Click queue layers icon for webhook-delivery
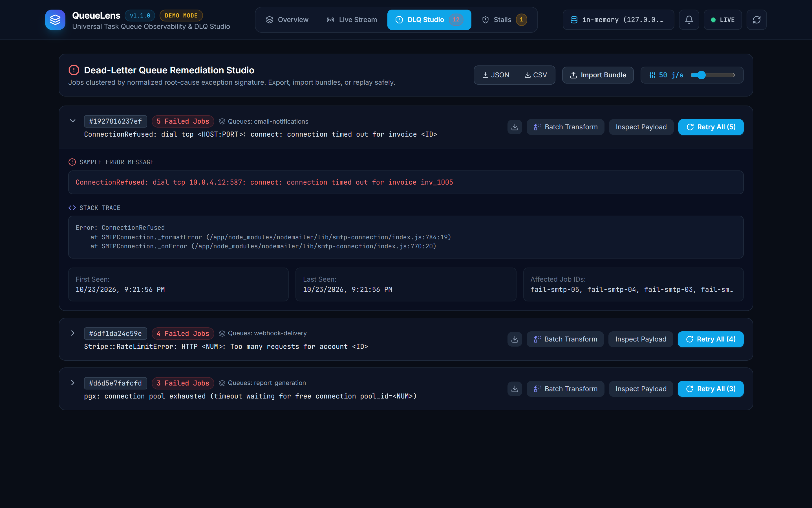Image resolution: width=812 pixels, height=508 pixels. pyautogui.click(x=222, y=333)
